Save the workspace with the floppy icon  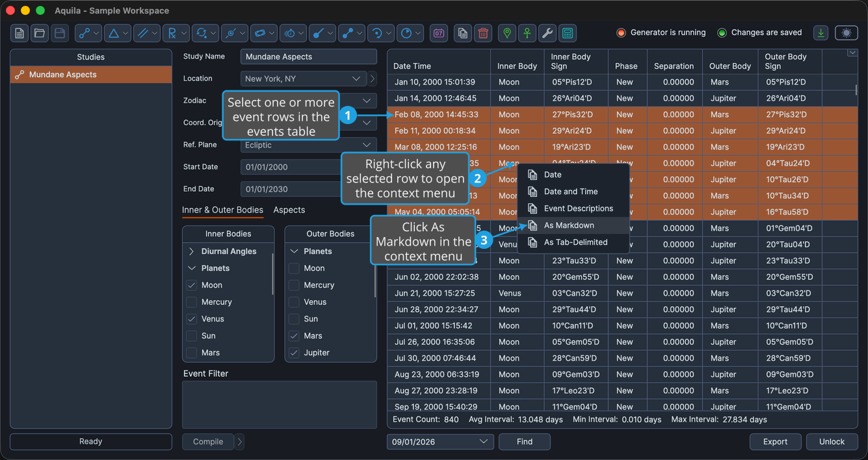pyautogui.click(x=60, y=33)
